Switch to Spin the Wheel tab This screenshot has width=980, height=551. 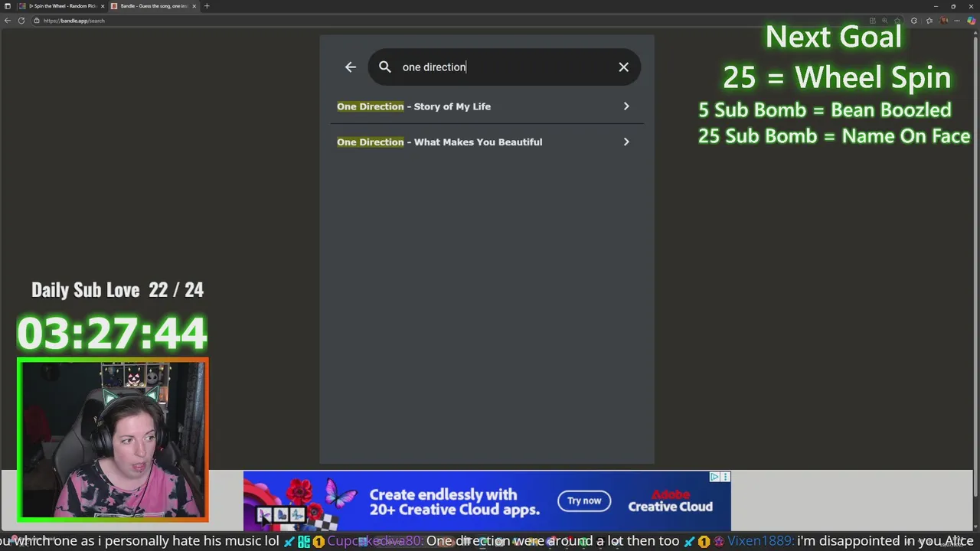61,6
